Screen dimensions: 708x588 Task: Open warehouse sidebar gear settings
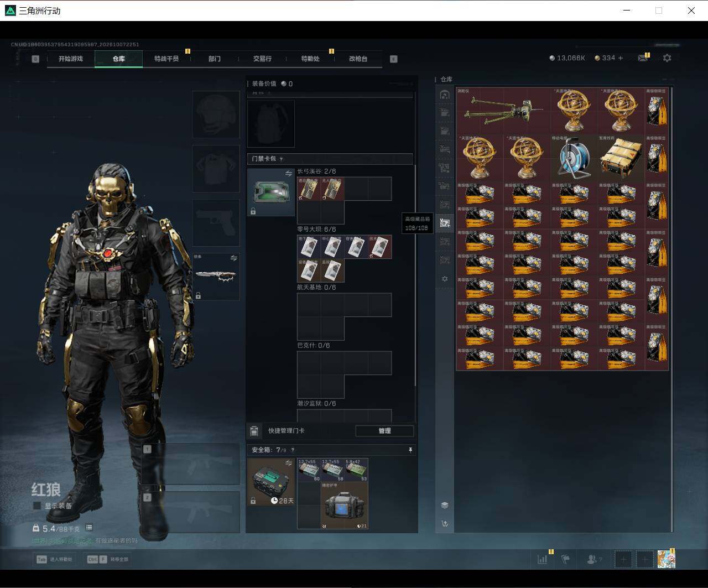(x=445, y=279)
